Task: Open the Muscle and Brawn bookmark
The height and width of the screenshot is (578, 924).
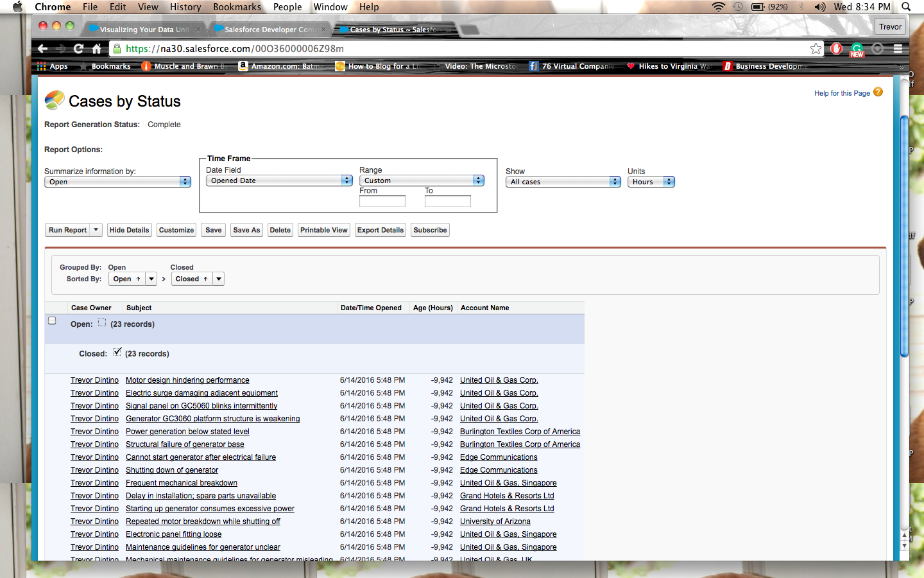Action: tap(184, 66)
